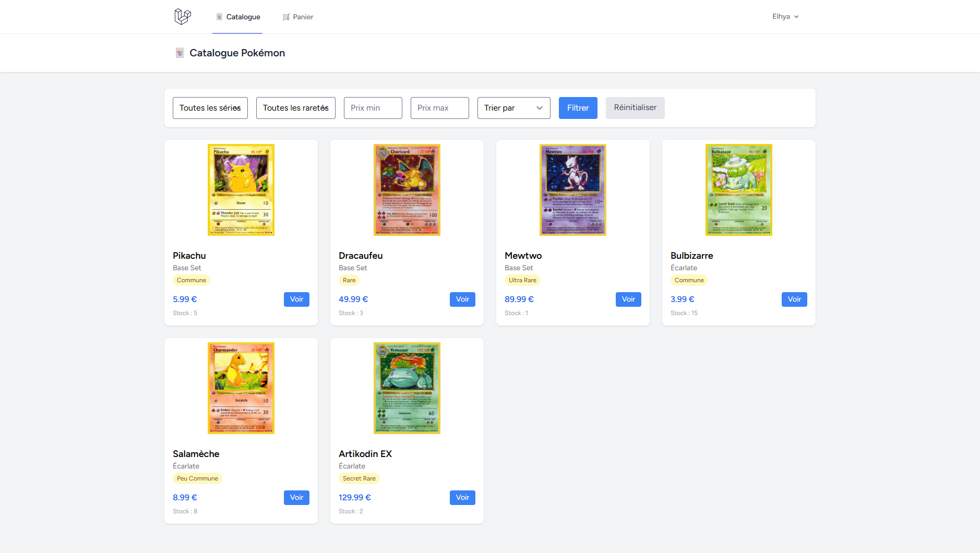Apply filters with the Filtrer button

click(x=578, y=108)
